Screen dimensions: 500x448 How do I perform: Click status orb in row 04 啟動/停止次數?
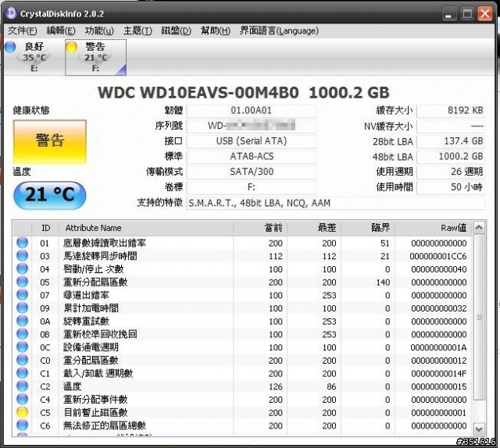[x=23, y=268]
